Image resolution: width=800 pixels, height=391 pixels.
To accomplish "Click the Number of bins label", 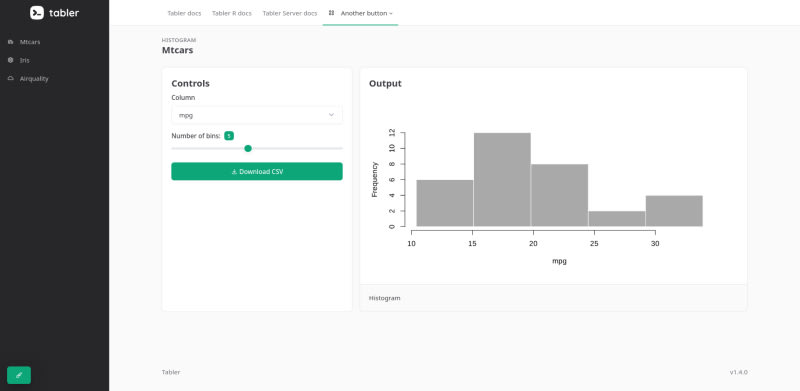I will [196, 136].
